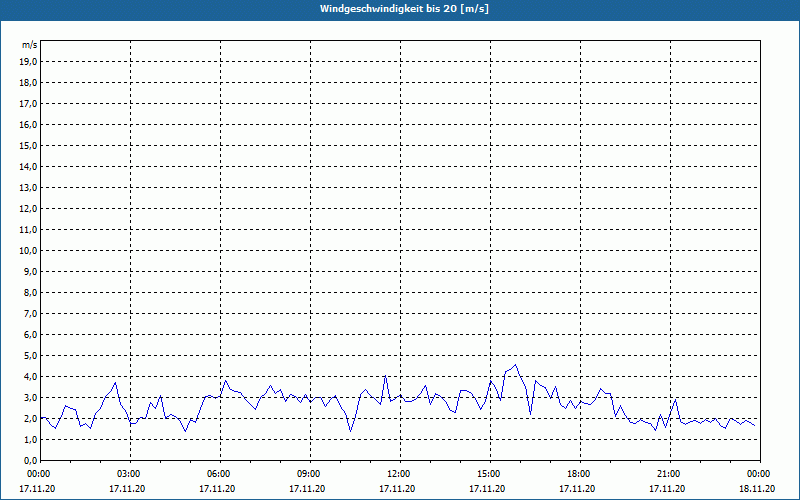Click the 09:00 time axis label
The width and height of the screenshot is (800, 500).
(x=310, y=474)
